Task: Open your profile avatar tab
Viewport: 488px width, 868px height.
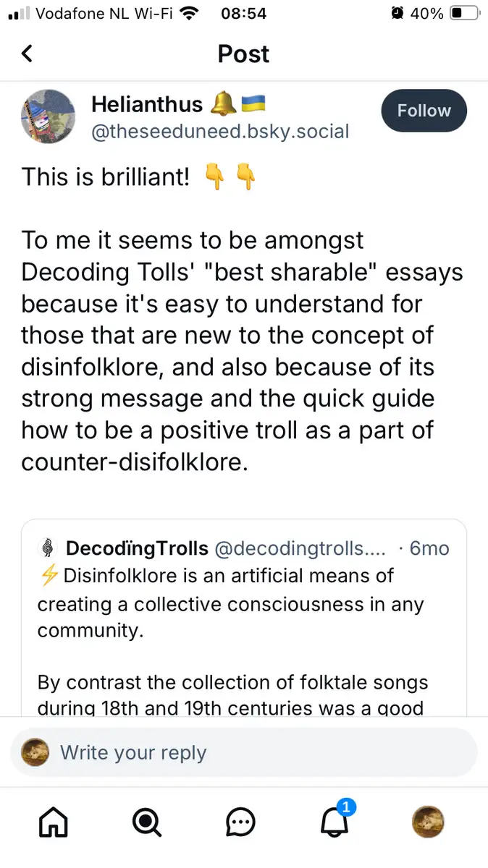Action: [x=428, y=822]
